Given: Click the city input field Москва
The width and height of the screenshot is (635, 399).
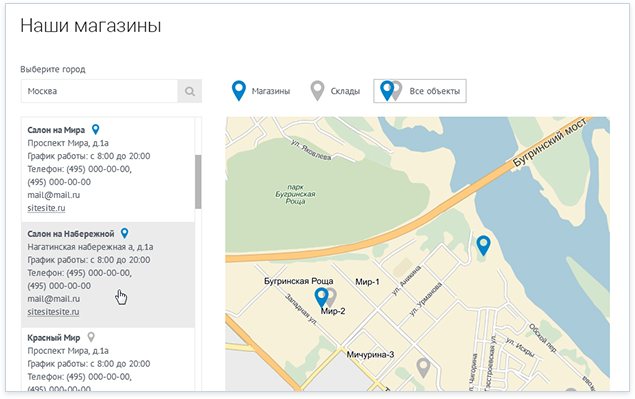Looking at the screenshot, I should coord(99,91).
